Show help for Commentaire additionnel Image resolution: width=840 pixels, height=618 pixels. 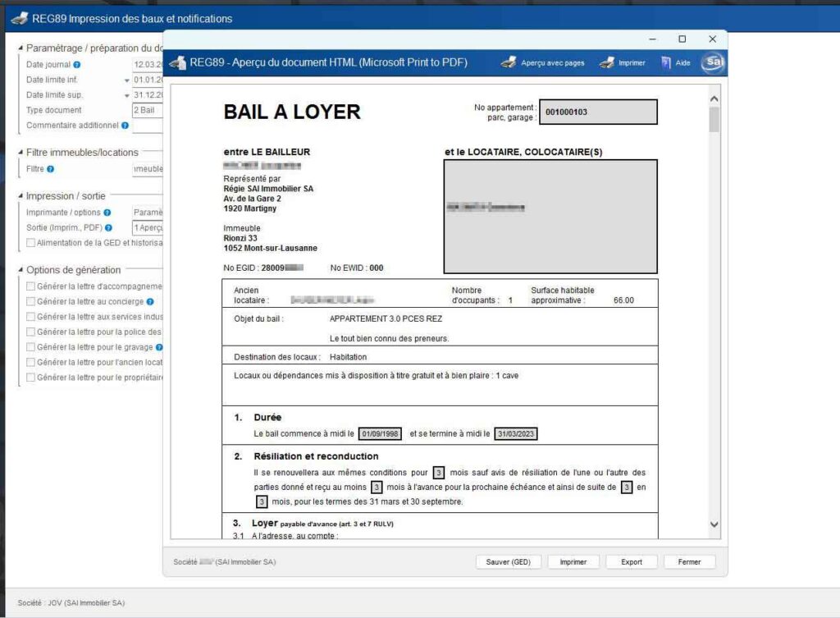coord(125,125)
